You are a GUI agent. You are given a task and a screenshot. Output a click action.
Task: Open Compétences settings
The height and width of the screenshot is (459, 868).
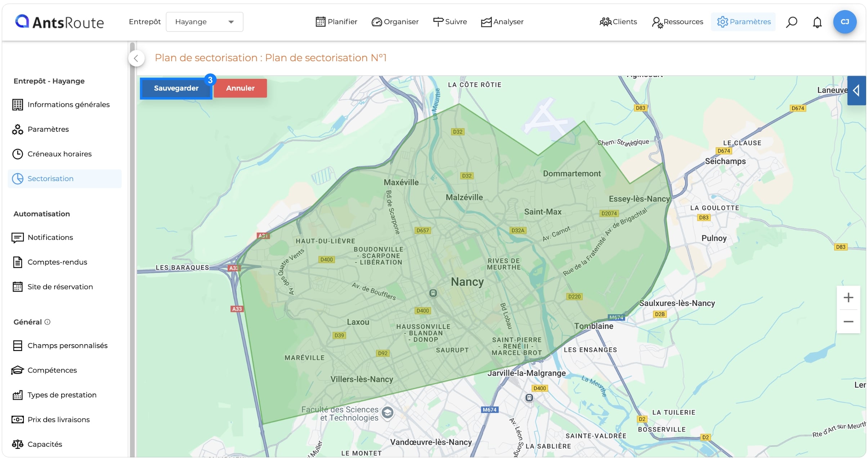click(64, 370)
